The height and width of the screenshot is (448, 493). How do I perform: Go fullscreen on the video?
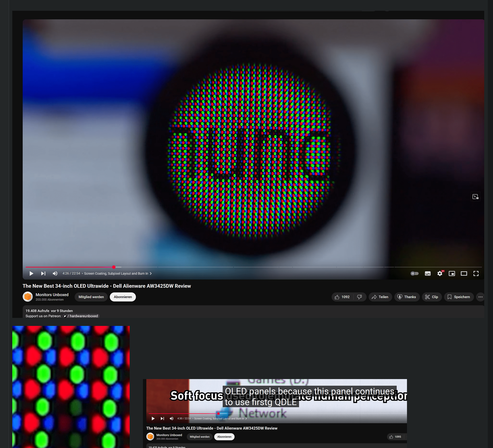[476, 274]
